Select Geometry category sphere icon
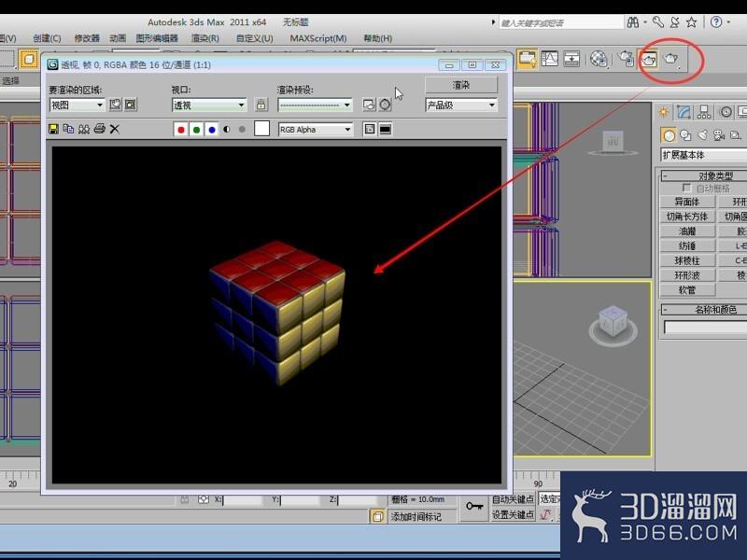 [x=669, y=135]
